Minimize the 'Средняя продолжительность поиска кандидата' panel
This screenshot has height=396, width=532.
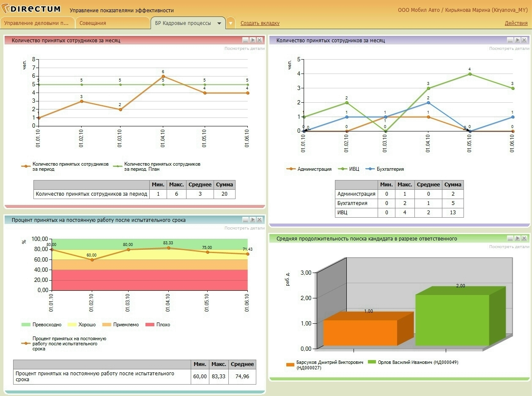coord(510,238)
